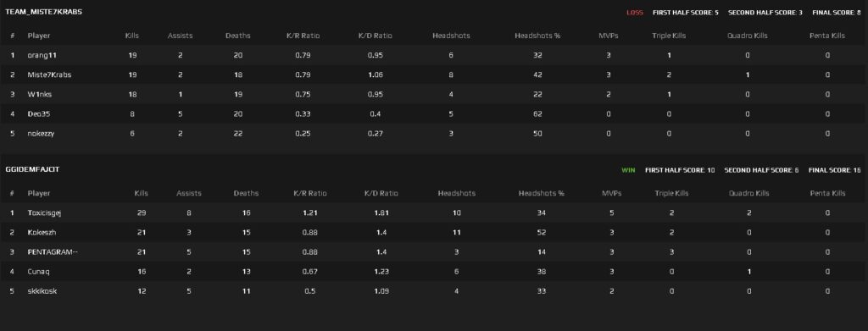
Task: Select player W1nks in first team
Action: click(39, 95)
